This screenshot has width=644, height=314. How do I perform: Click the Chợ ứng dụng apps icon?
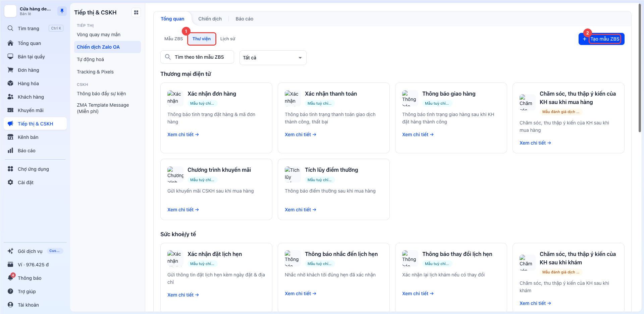10,169
